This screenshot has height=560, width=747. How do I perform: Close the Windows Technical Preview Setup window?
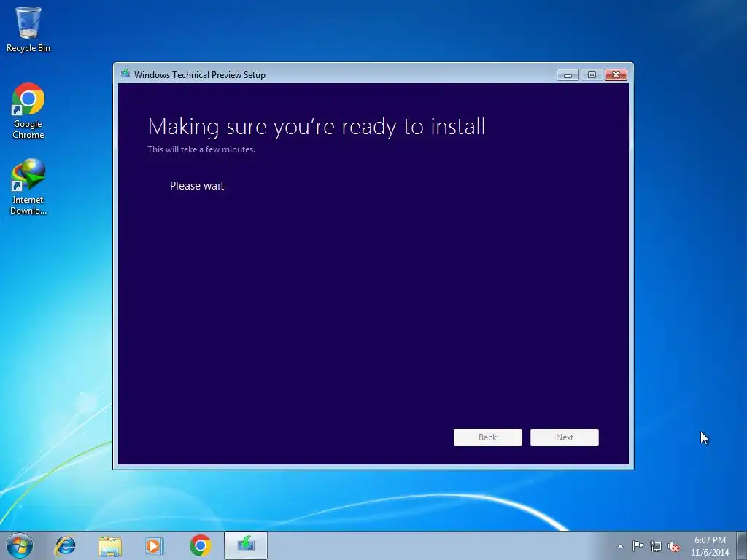(x=616, y=75)
